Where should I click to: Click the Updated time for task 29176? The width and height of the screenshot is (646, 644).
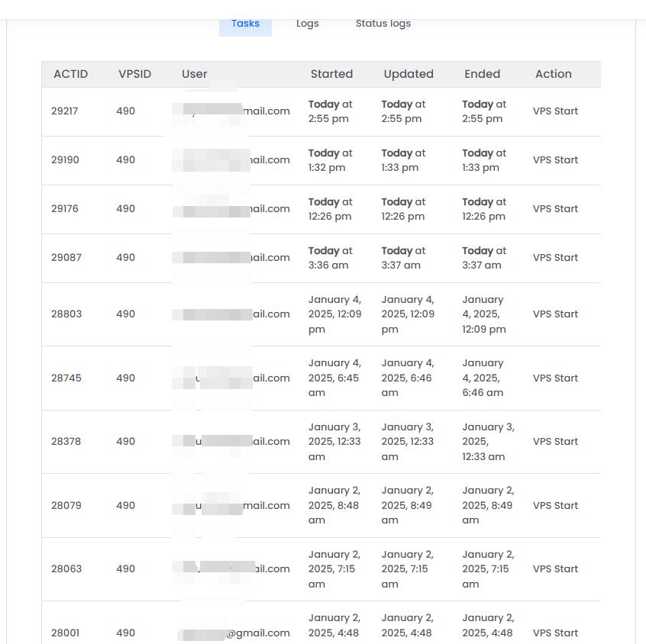(403, 209)
